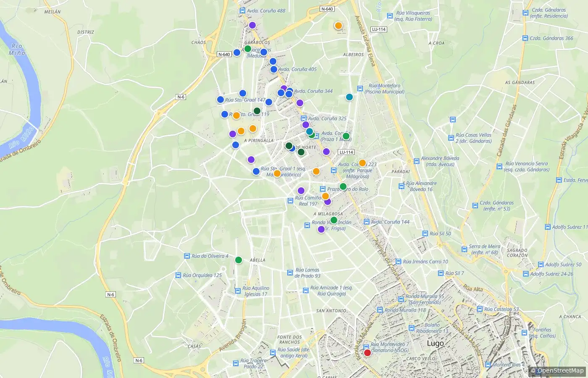
Task: Select the Czda. Gándaras enfte. nº 53 stop icon
Action: (x=475, y=206)
